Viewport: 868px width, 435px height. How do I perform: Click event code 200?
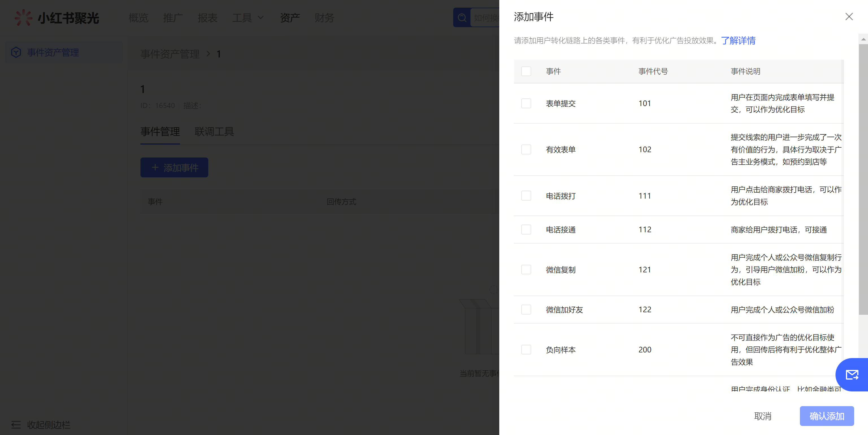point(645,349)
